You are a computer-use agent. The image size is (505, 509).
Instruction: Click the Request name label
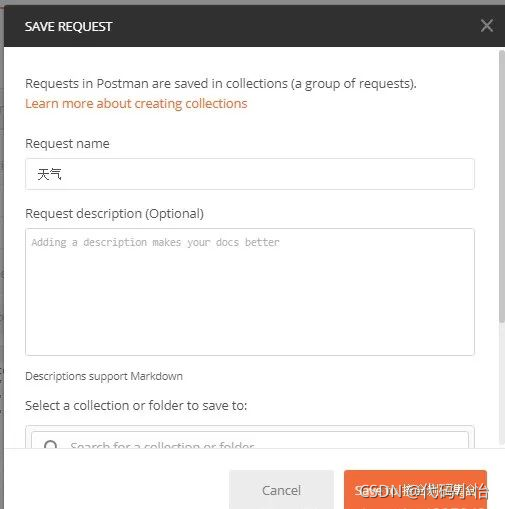point(67,144)
